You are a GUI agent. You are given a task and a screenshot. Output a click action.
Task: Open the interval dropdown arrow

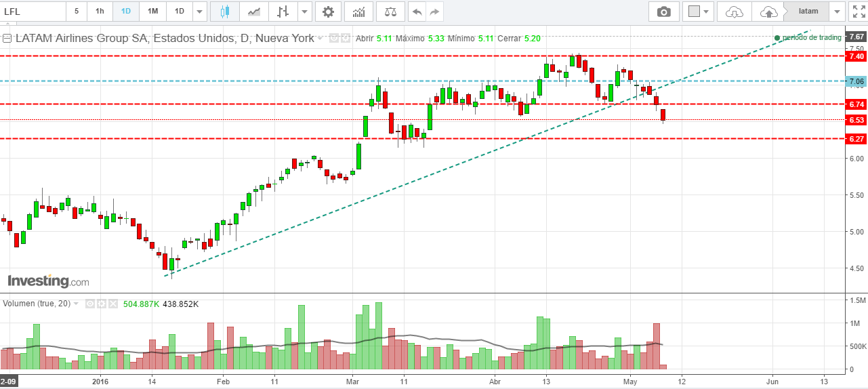click(x=199, y=12)
